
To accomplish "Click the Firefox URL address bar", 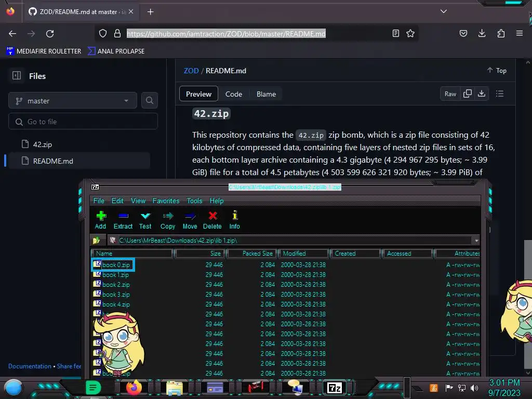I will click(x=226, y=34).
